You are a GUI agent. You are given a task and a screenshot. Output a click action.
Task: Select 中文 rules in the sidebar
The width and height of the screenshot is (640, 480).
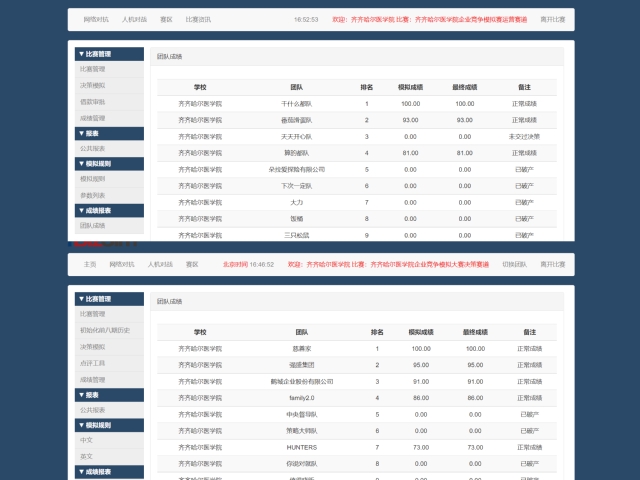pos(86,440)
